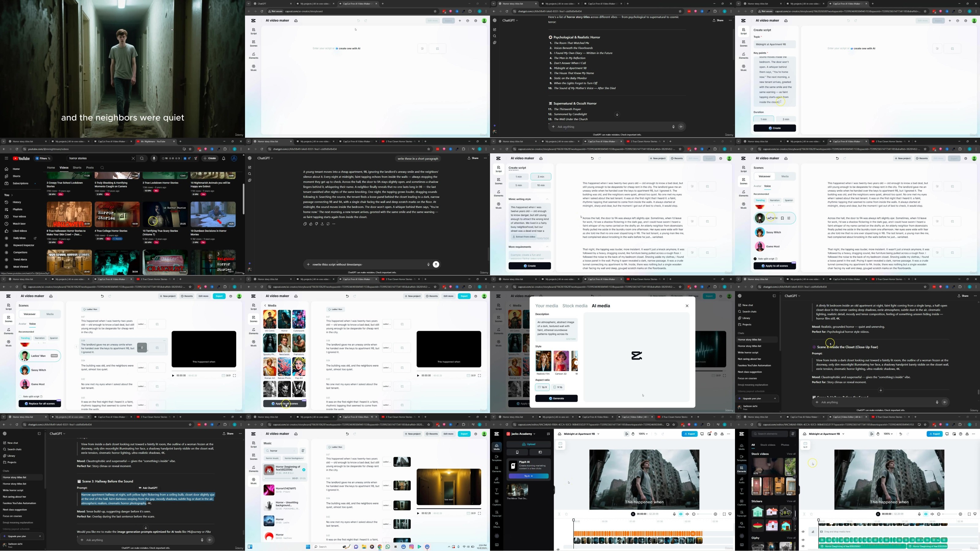Open jacks Academy workspace dropdown
Image resolution: width=980 pixels, height=551 pixels.
[521, 434]
